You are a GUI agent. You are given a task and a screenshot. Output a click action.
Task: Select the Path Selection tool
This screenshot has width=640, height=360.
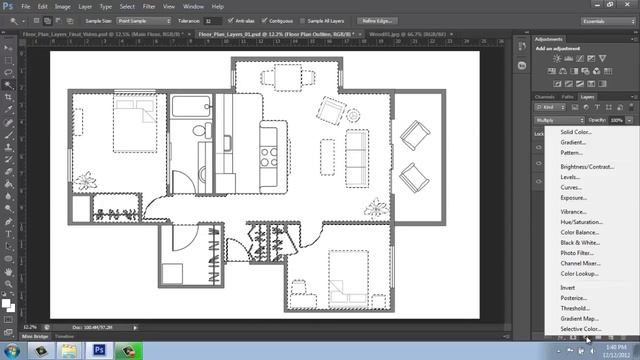pos(8,246)
